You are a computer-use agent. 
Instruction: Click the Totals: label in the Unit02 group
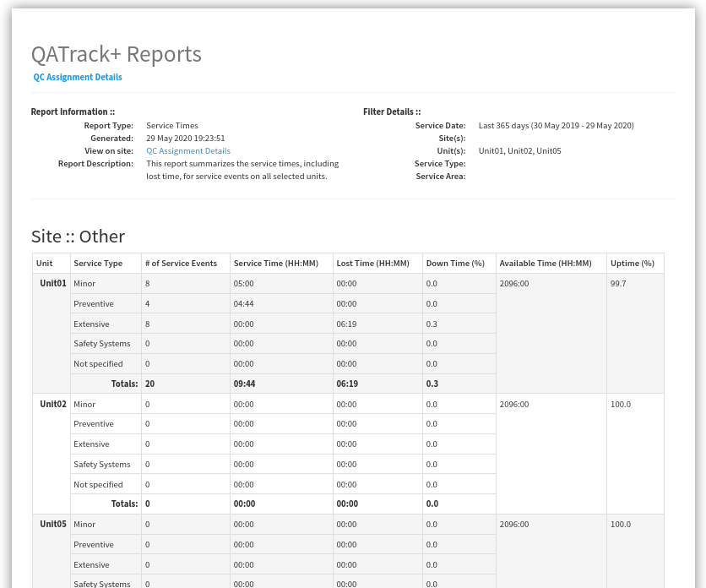point(125,504)
